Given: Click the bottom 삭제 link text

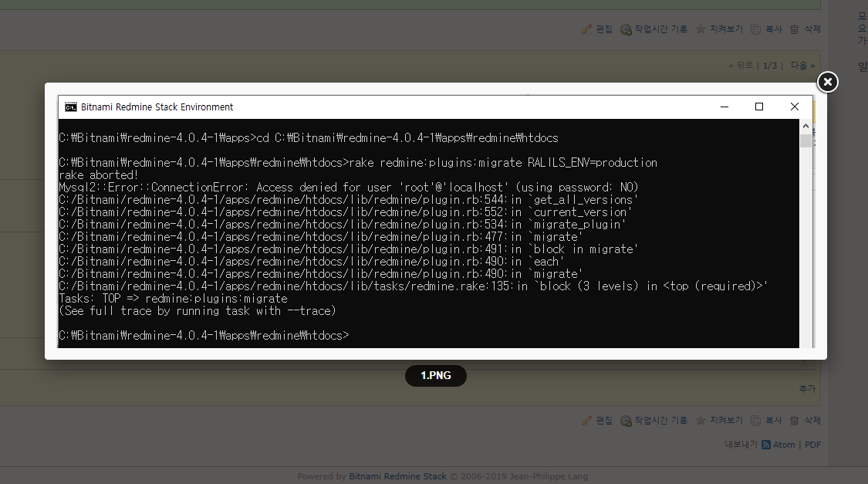Looking at the screenshot, I should 812,421.
